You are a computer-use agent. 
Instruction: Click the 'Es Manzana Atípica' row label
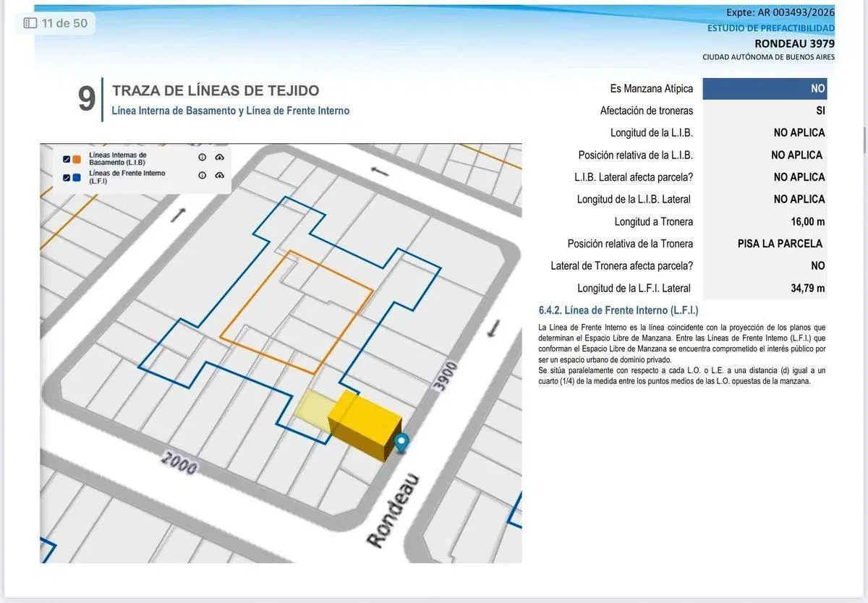[x=651, y=89]
